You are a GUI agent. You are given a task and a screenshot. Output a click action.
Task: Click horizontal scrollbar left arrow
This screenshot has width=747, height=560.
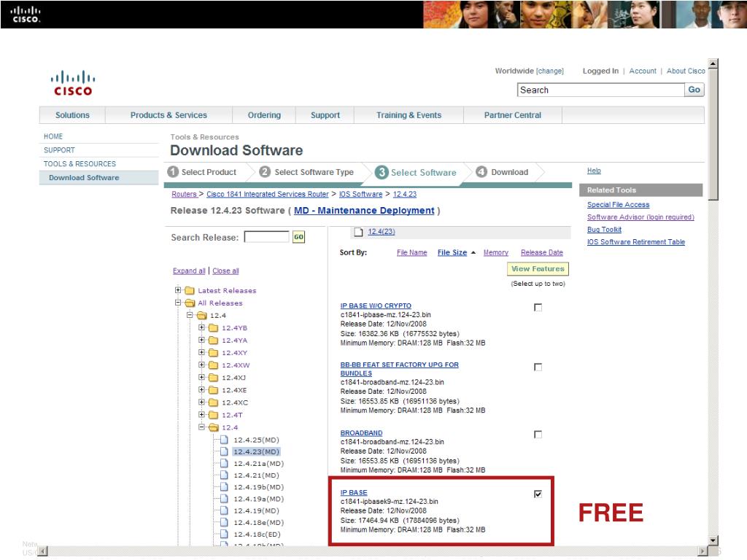42,551
